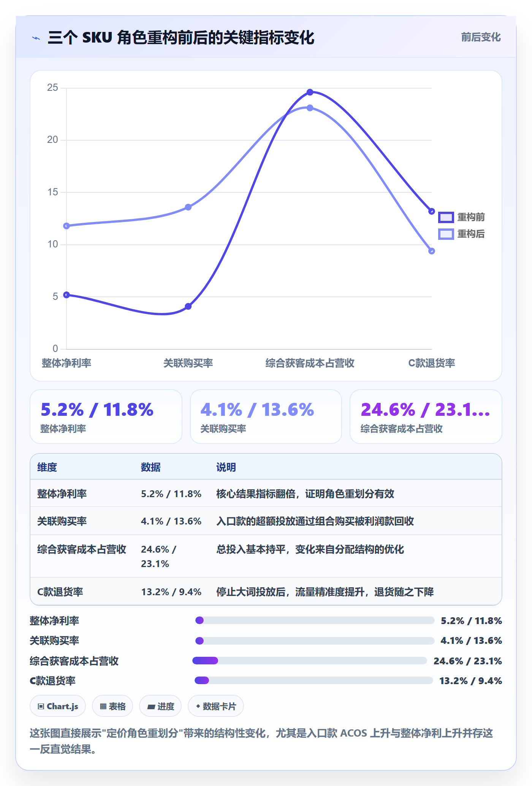Click the 重构前 peak point at 综合获客成本占营收
The width and height of the screenshot is (532, 786).
tap(310, 92)
